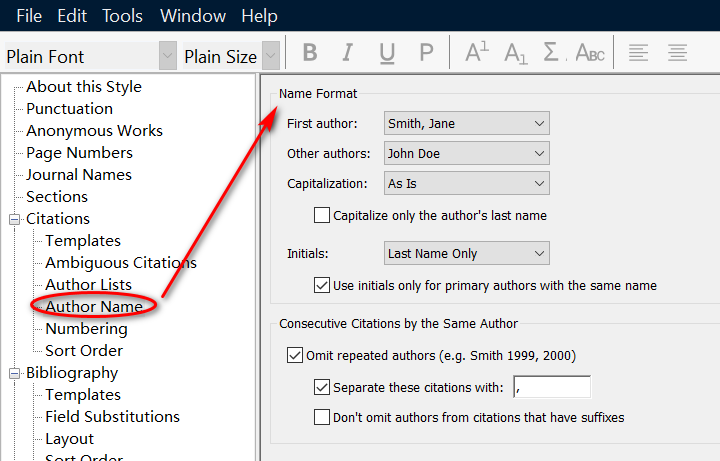The width and height of the screenshot is (720, 461).
Task: Align text left using toolbar icon
Action: click(638, 54)
